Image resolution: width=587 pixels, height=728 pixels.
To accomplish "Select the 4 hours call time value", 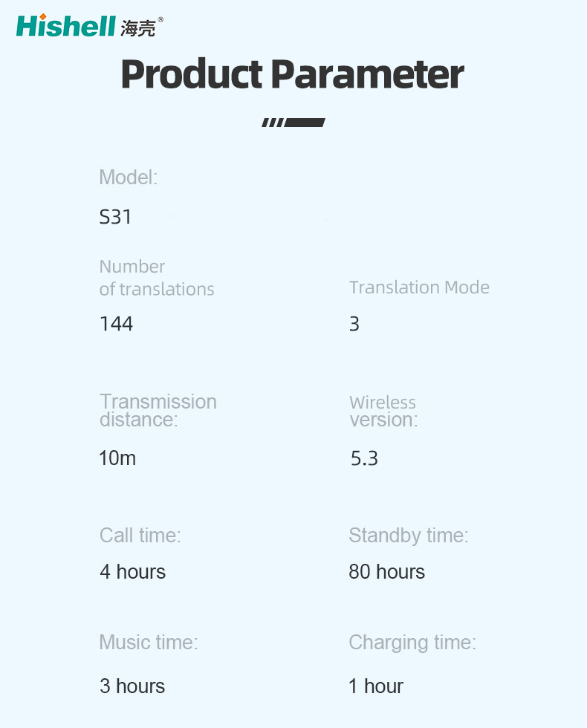I will [133, 571].
